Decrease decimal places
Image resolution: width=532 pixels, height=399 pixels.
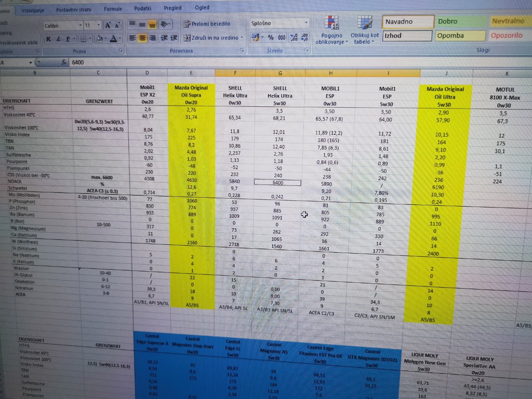pos(305,38)
